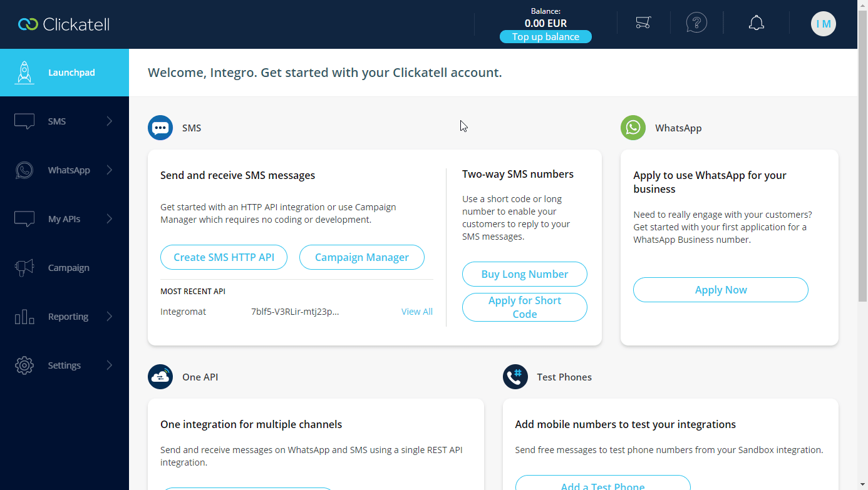The image size is (868, 490).
Task: Open the notifications bell
Action: click(757, 23)
